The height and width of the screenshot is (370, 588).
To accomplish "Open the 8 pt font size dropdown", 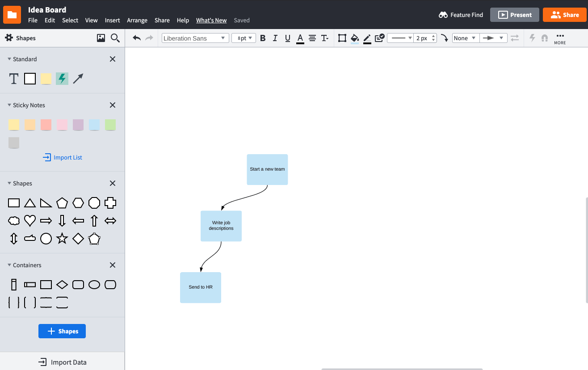I will (x=244, y=38).
